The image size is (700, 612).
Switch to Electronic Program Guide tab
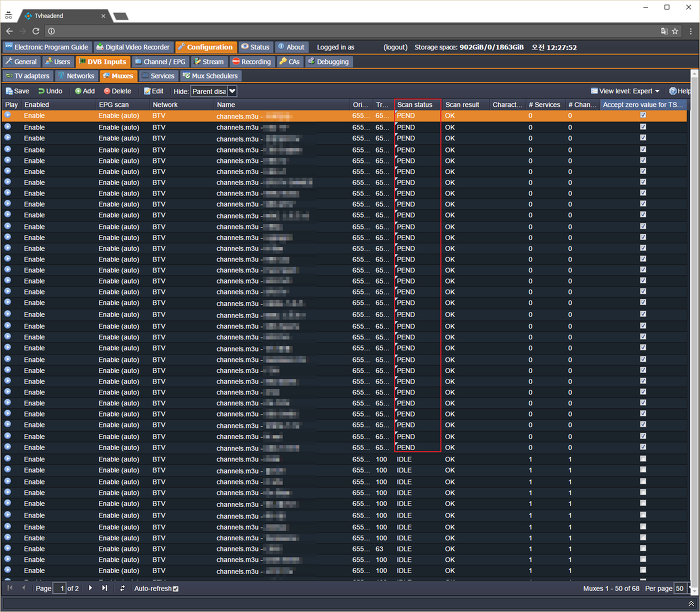point(47,47)
